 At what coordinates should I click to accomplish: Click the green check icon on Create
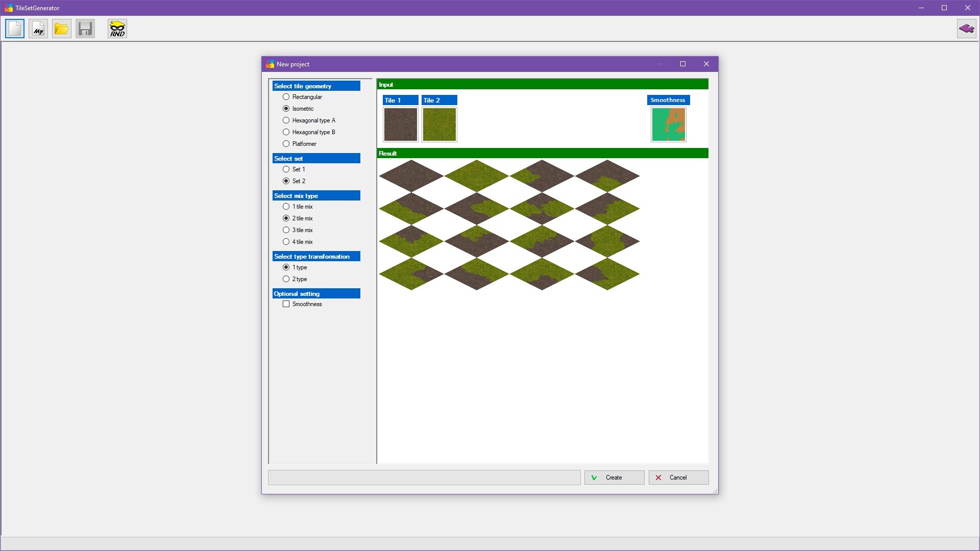click(594, 478)
